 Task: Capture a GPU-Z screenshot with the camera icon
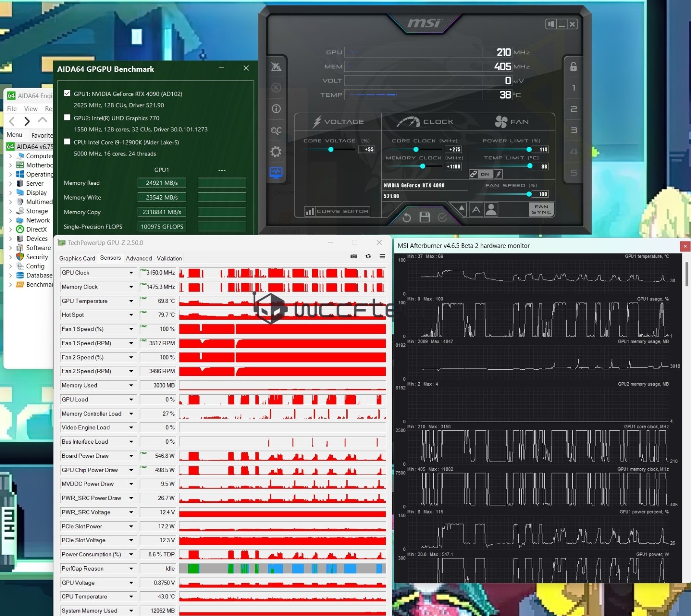[x=353, y=256]
